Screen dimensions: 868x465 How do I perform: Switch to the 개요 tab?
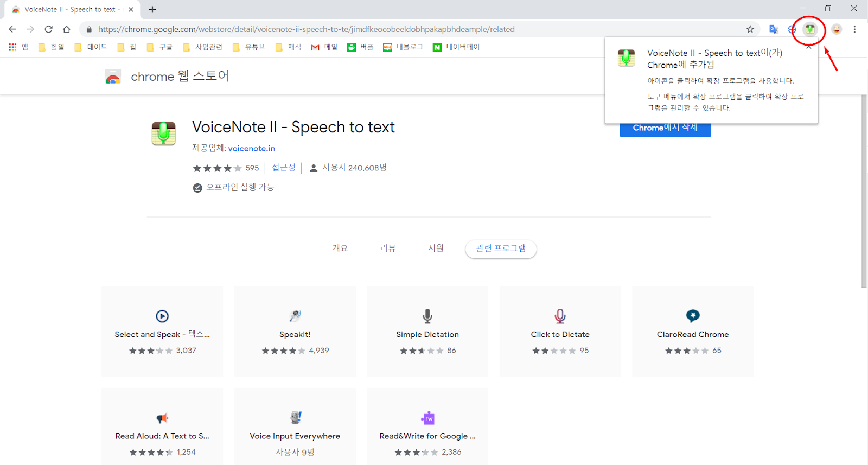tap(340, 249)
